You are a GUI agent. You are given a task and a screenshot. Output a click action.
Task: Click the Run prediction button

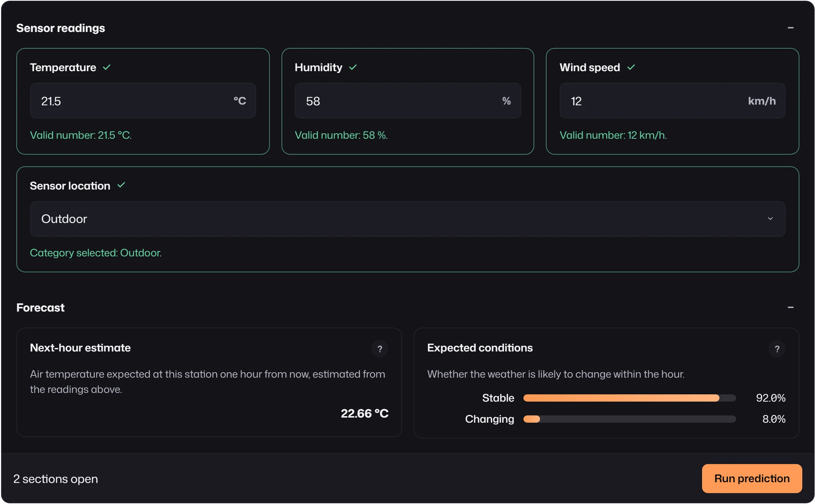752,479
